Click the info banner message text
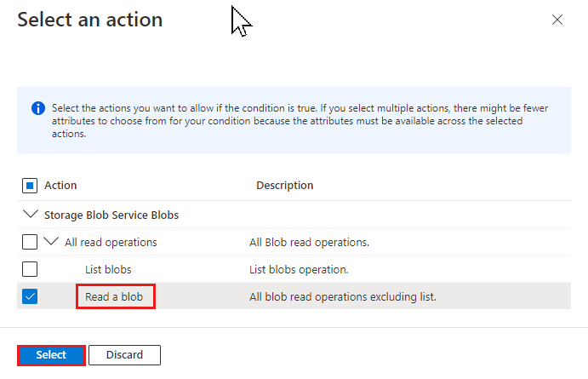Viewport: 588px width, 379px height. (300, 121)
